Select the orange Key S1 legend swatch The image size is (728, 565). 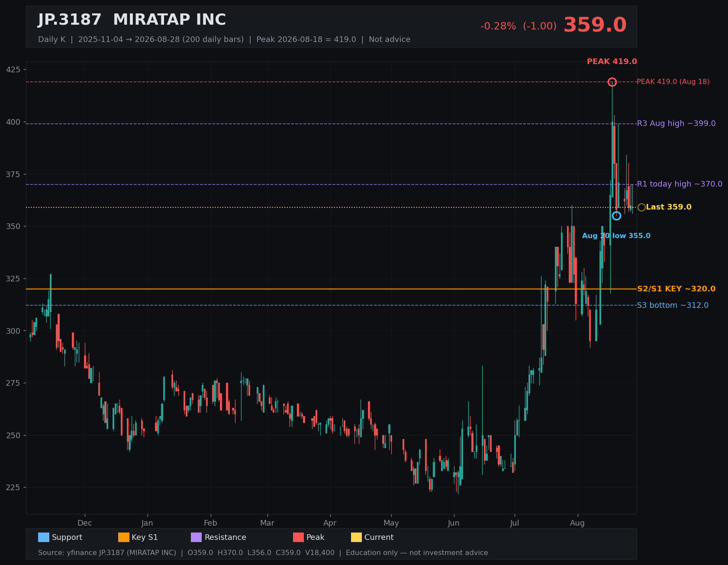pos(124,537)
